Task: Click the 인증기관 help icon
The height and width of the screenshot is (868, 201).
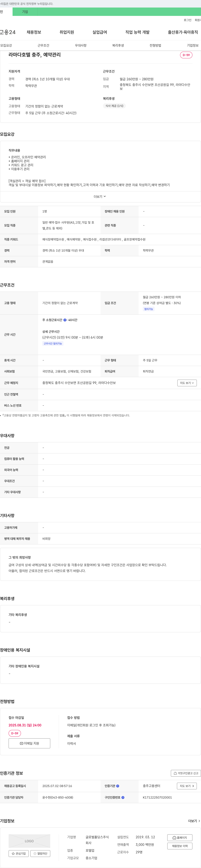Action: click(117, 786)
